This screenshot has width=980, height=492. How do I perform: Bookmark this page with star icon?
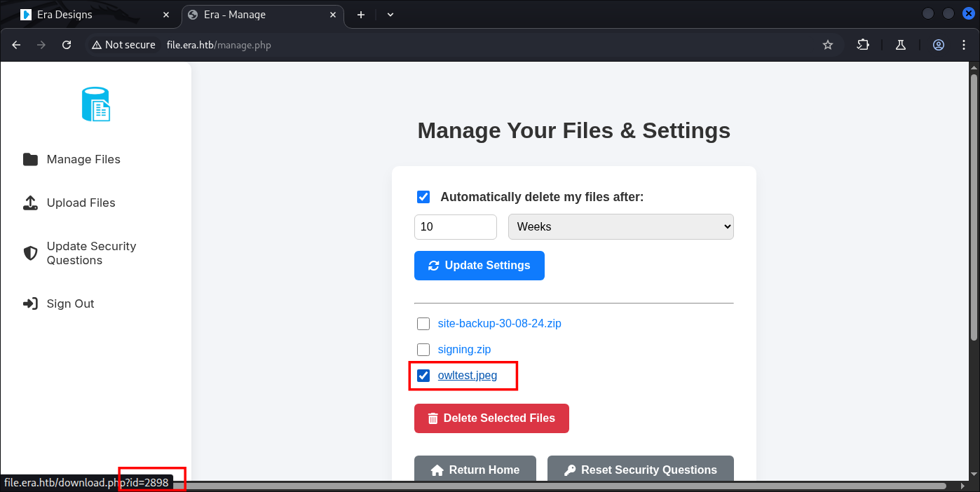coord(828,45)
